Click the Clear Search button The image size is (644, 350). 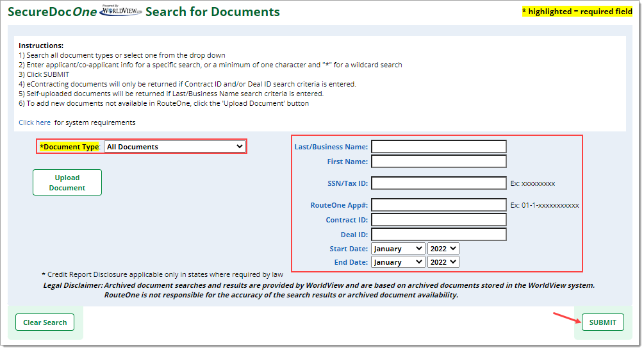[45, 323]
